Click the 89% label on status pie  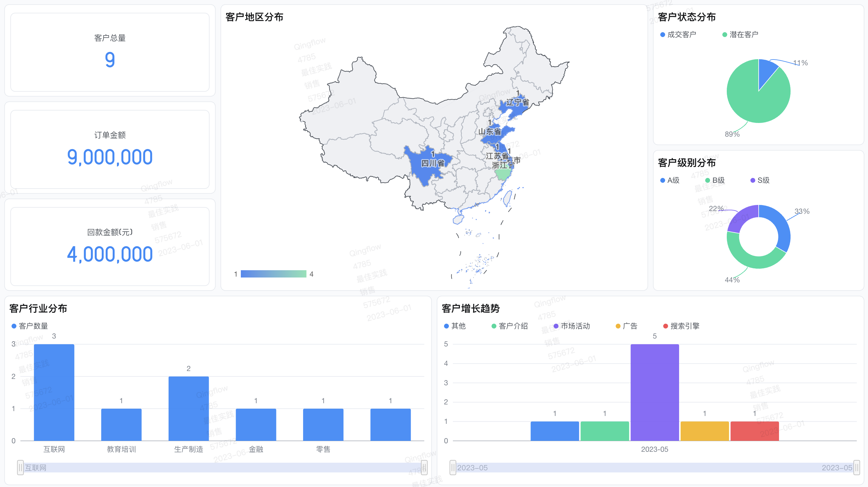pos(732,134)
